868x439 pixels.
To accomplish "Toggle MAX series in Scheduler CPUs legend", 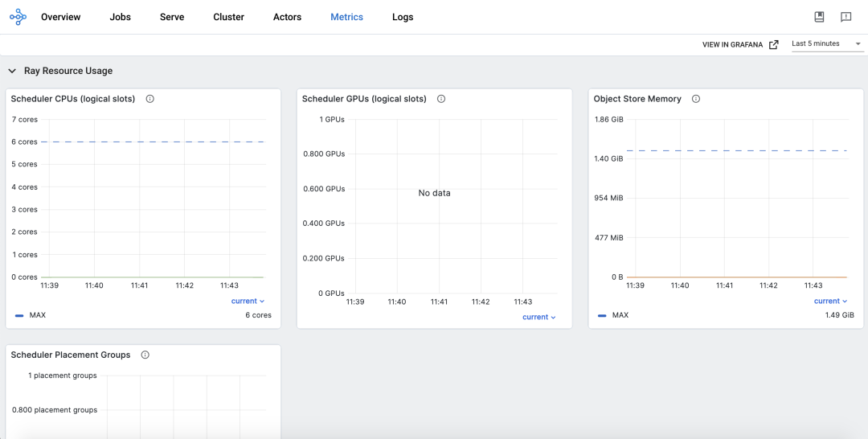I will [37, 315].
